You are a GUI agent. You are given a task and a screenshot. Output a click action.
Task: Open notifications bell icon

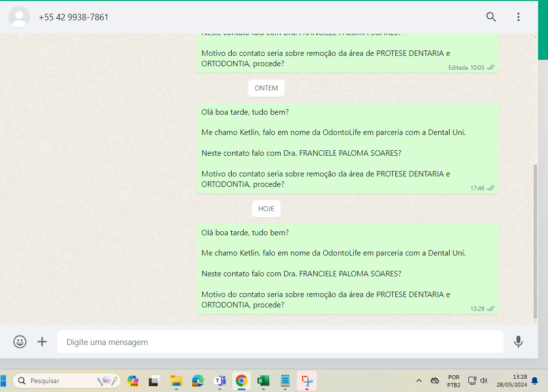point(535,381)
